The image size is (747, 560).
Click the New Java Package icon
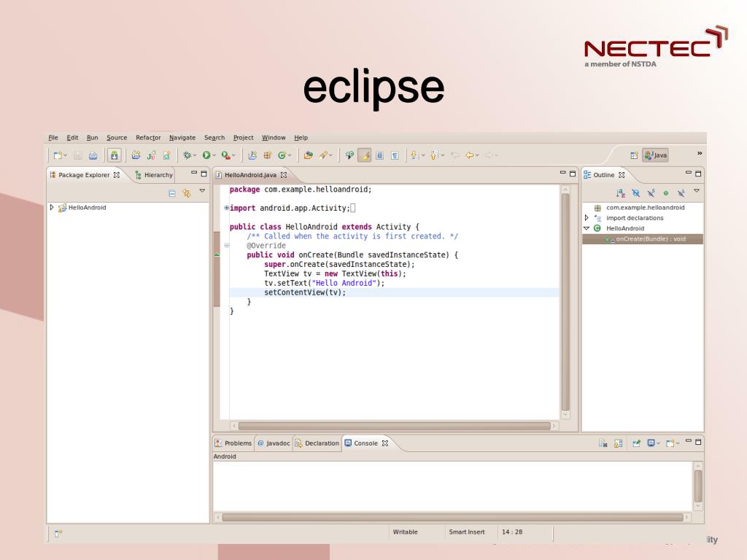click(267, 155)
